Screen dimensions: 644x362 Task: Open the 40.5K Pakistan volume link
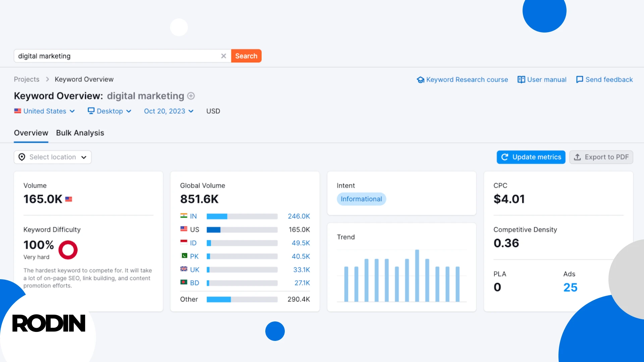301,256
